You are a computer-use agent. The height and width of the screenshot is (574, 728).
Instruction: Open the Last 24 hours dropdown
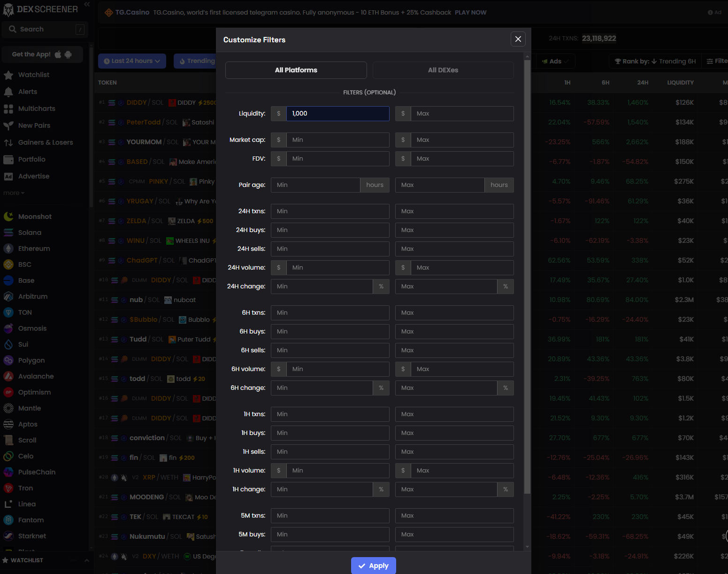(132, 61)
